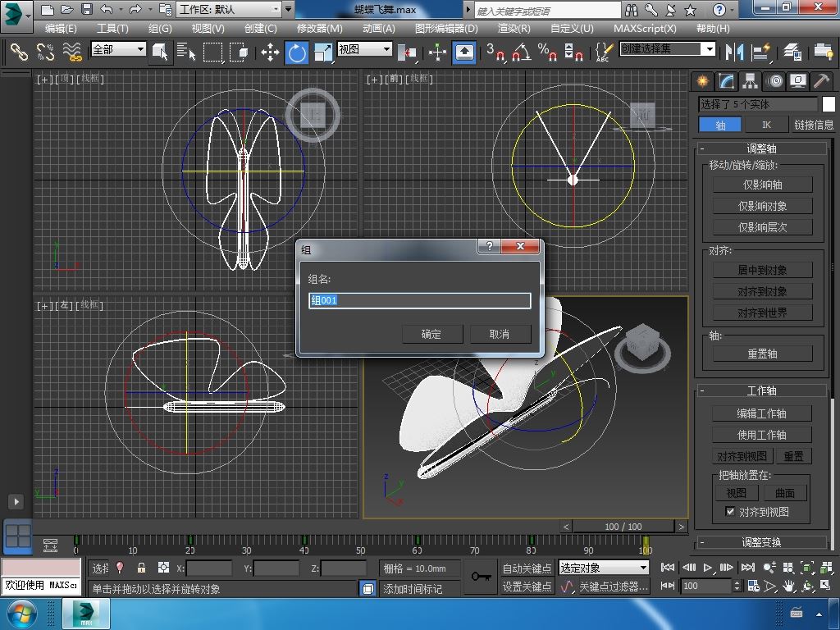Switch to the IK tab
The image size is (840, 630).
pyautogui.click(x=766, y=125)
